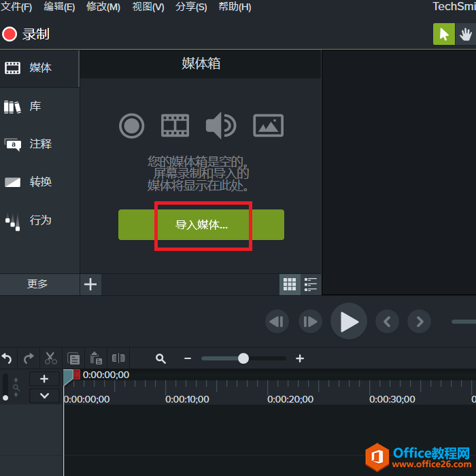Screen dimensions: 476x476
Task: Undo the last action
Action: 7,358
